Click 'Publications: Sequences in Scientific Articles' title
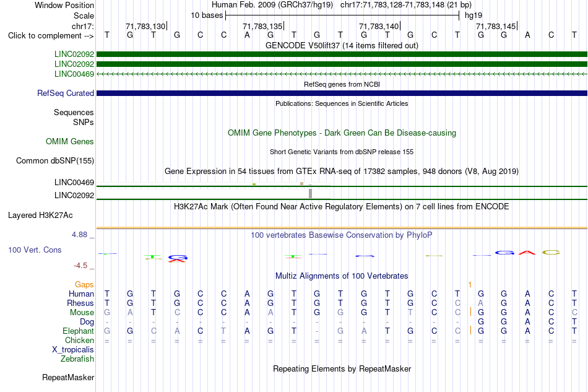The image size is (588, 392). pyautogui.click(x=342, y=103)
